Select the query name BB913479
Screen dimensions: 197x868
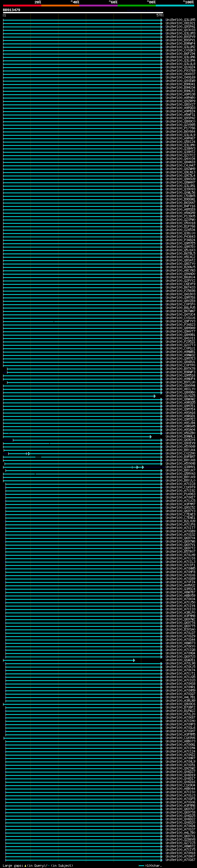pos(11,10)
